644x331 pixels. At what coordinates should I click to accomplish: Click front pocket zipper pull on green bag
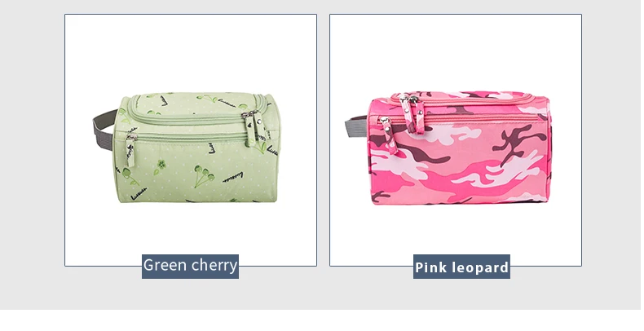coord(130,150)
